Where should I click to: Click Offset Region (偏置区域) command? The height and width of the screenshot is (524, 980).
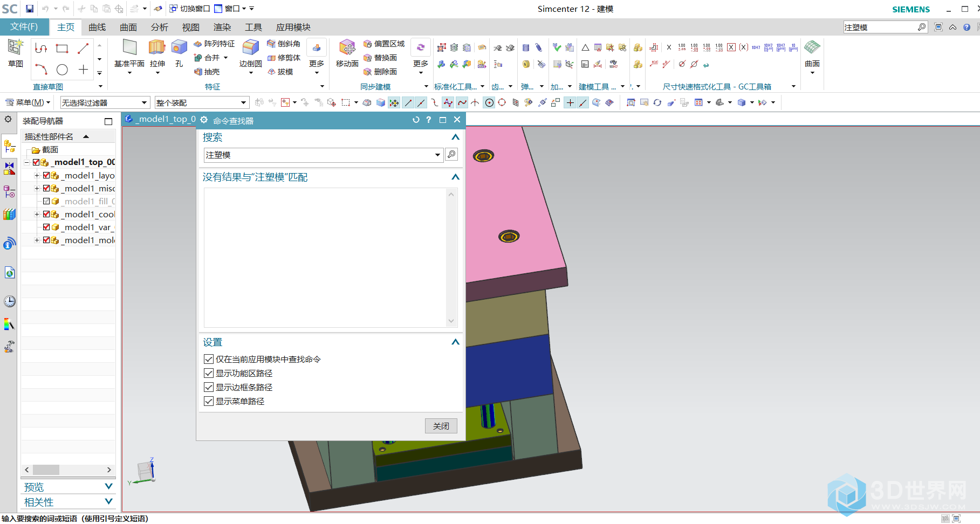pyautogui.click(x=383, y=44)
